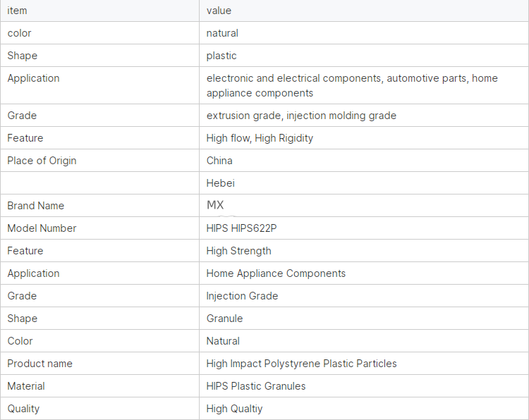529x420 pixels.
Task: Click the "Granule" shape value
Action: coord(224,319)
